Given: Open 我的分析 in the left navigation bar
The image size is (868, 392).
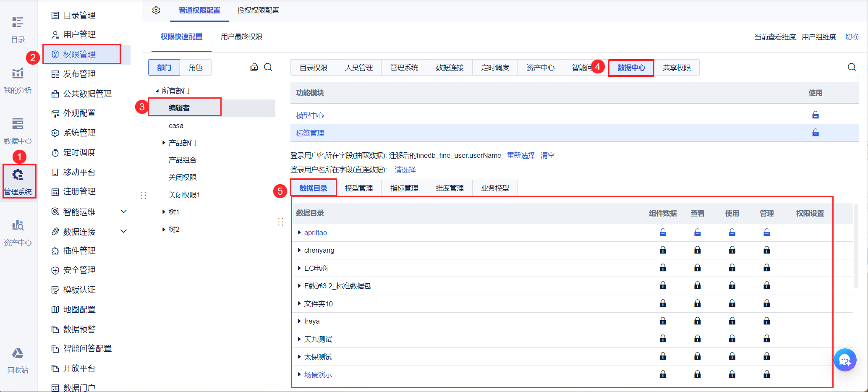Looking at the screenshot, I should click(x=18, y=81).
